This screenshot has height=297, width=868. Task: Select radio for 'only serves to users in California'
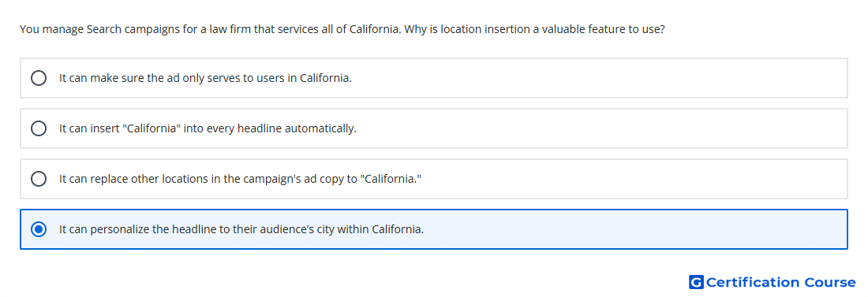click(x=39, y=78)
